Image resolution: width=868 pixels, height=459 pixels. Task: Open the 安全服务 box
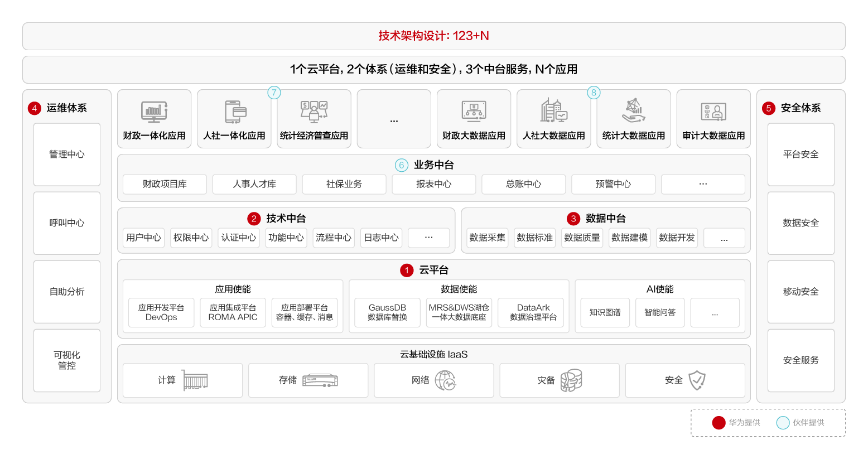coord(801,360)
